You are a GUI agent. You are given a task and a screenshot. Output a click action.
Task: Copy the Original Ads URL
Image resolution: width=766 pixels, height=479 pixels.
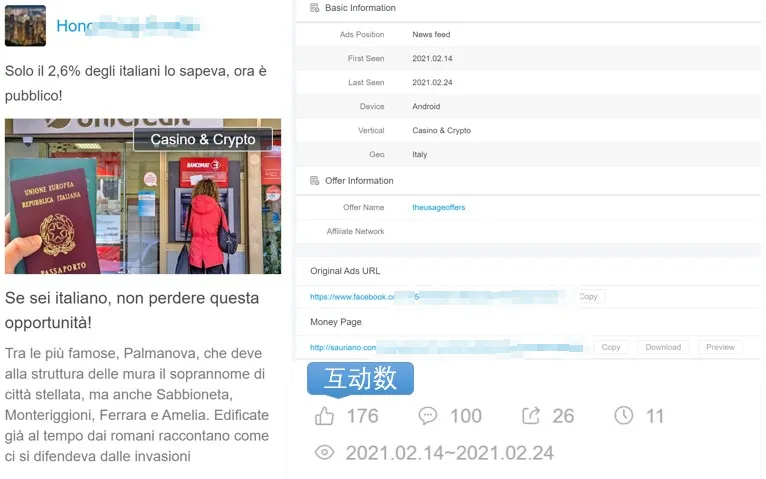(588, 296)
